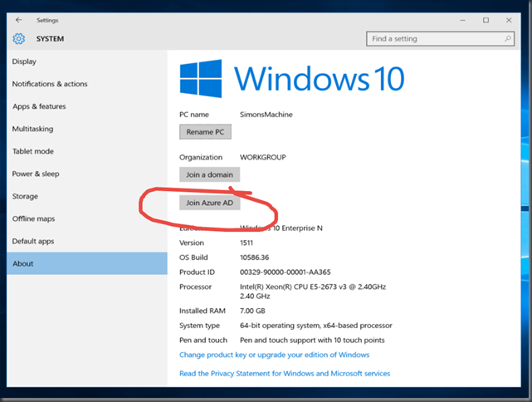Click the Pen and touch support text
Viewport: 532px width, 402px height.
pos(312,341)
